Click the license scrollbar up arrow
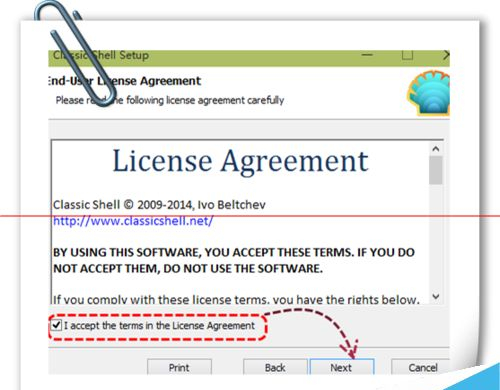This screenshot has width=500, height=390. 436,149
